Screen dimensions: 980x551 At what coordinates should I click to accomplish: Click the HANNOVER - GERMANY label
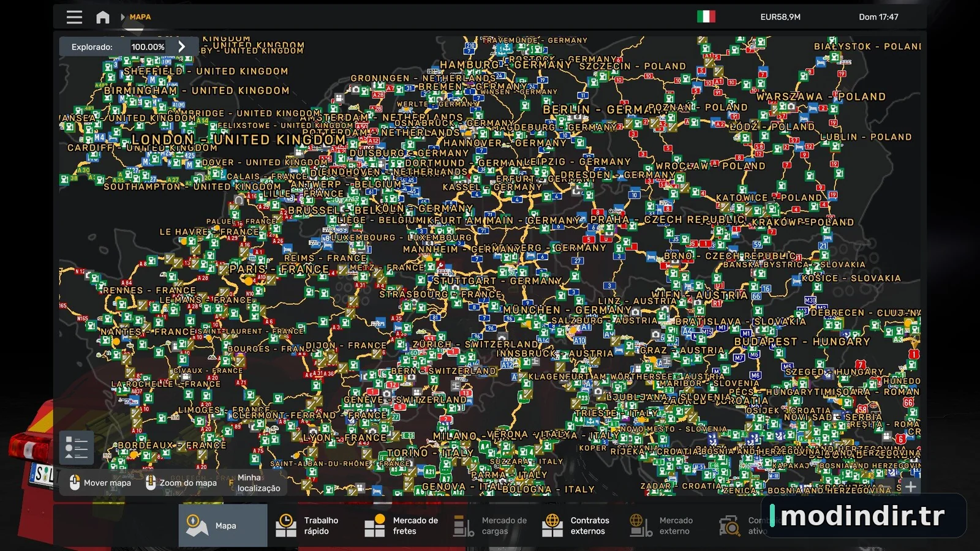505,143
